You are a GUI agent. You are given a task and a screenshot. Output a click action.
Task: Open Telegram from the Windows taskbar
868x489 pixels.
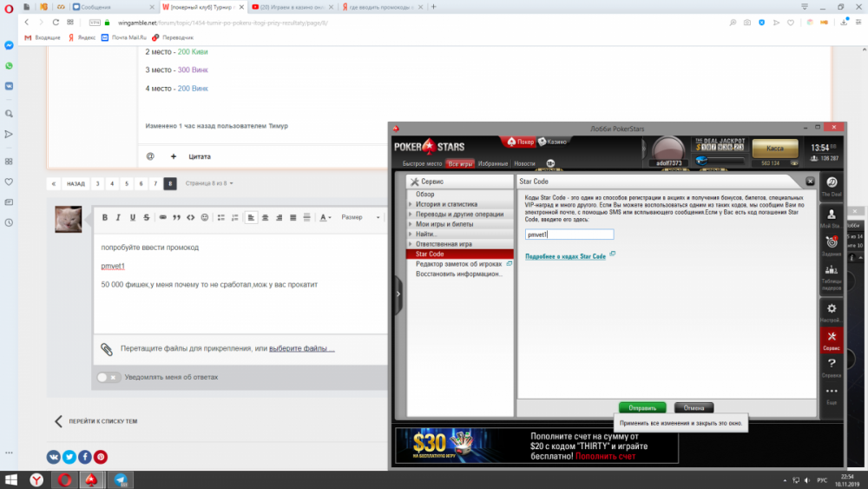tap(120, 479)
